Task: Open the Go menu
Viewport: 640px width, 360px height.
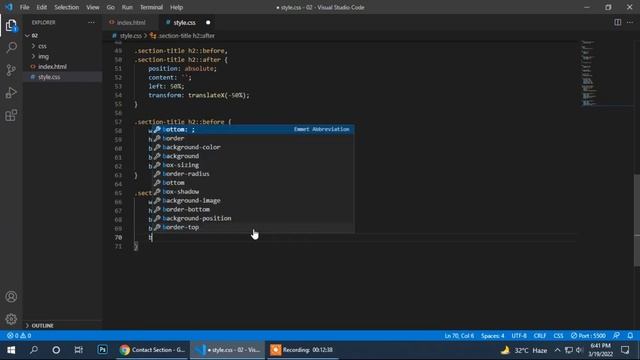Action: tap(111, 7)
